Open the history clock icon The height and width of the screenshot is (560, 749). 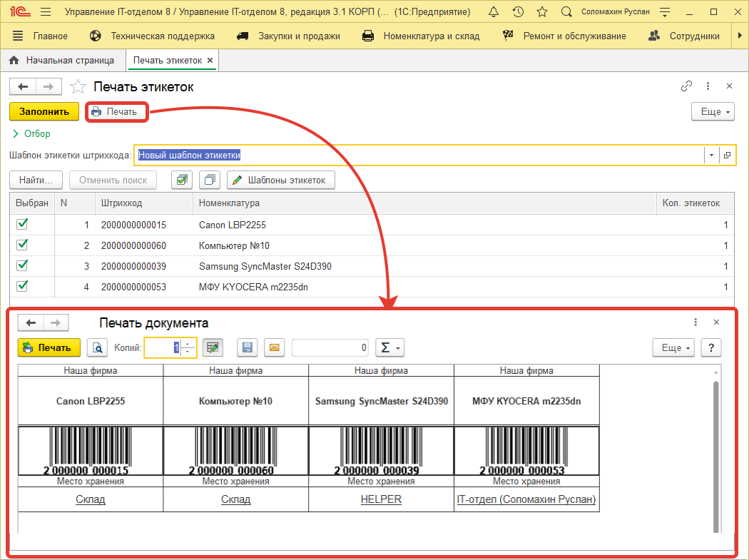518,12
